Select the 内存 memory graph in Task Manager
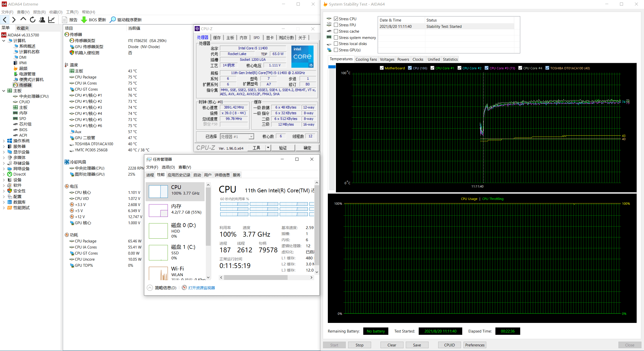The height and width of the screenshot is (351, 644). tap(158, 211)
